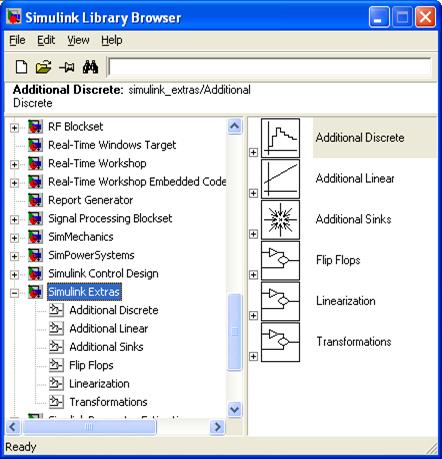
Task: Expand Linearization in the right pane
Action: tap(254, 315)
